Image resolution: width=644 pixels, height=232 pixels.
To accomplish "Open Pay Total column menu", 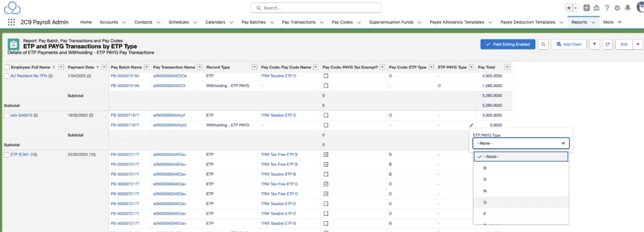I will (507, 67).
